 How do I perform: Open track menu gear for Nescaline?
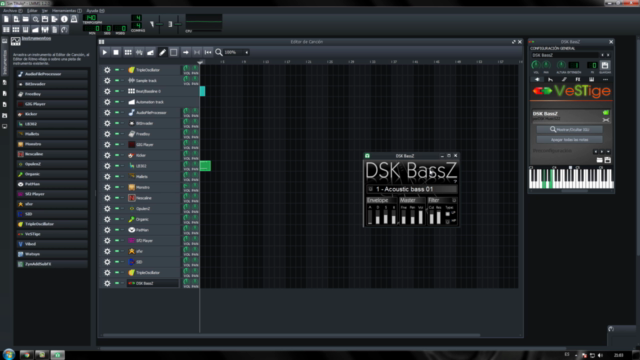pyautogui.click(x=107, y=198)
